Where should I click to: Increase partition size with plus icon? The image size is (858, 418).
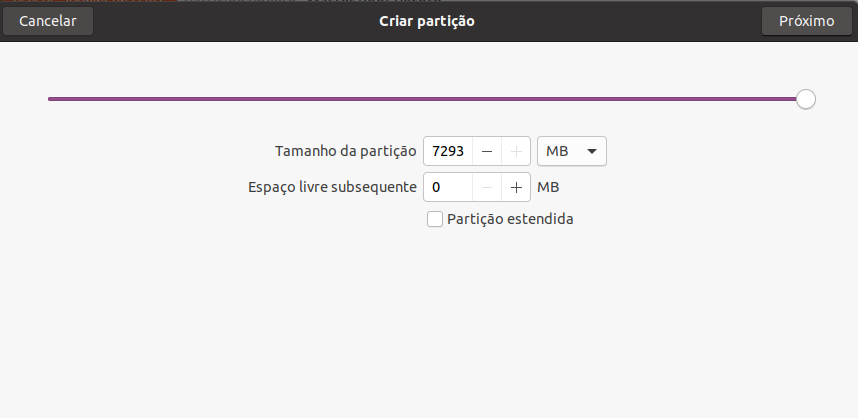pyautogui.click(x=516, y=151)
